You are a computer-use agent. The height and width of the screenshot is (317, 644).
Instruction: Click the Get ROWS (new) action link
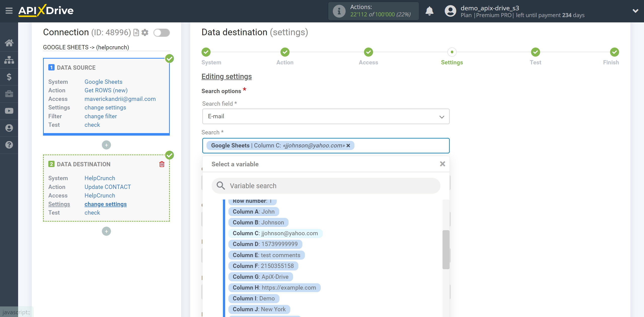point(106,90)
